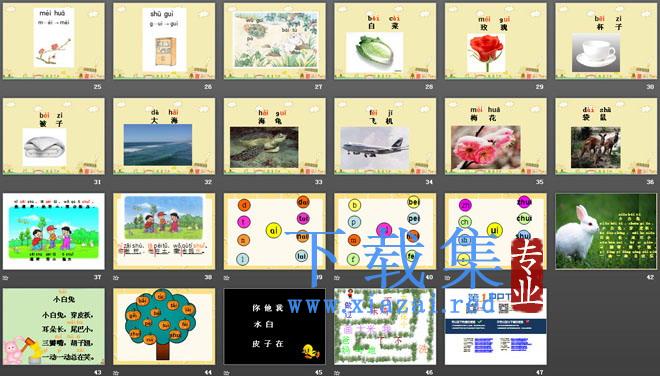Click animation star icon under slide 44
This screenshot has width=660, height=376.
(x=116, y=373)
